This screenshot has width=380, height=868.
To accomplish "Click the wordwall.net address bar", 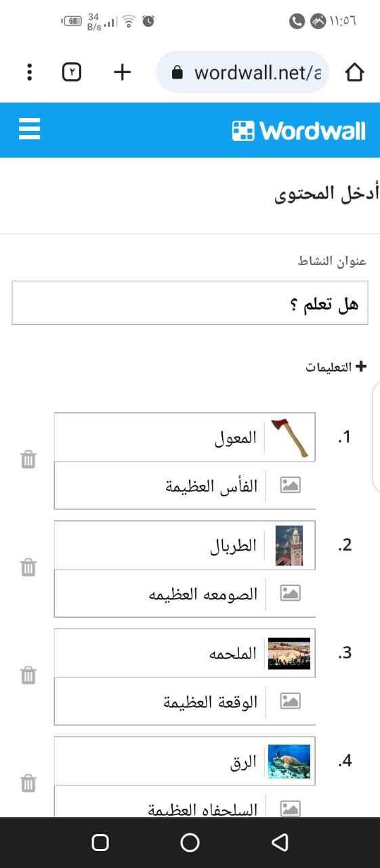I will pyautogui.click(x=242, y=72).
